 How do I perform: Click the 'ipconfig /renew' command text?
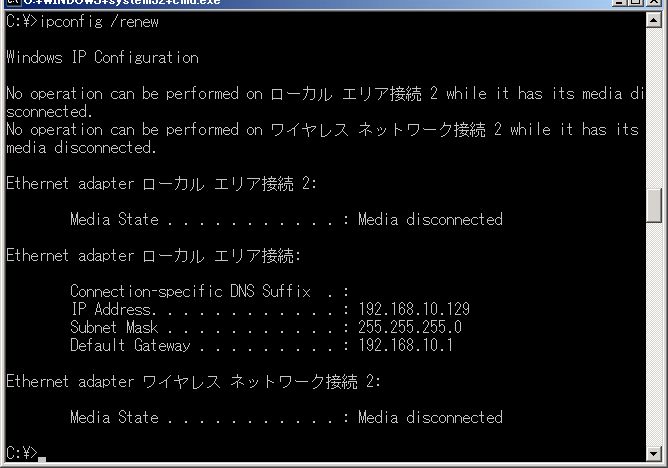(99, 21)
